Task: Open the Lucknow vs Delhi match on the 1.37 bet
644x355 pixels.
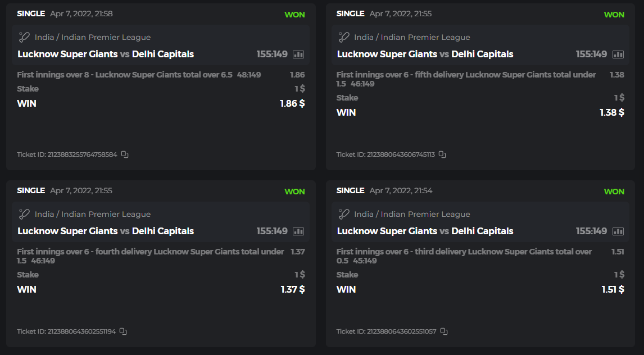Action: tap(106, 231)
